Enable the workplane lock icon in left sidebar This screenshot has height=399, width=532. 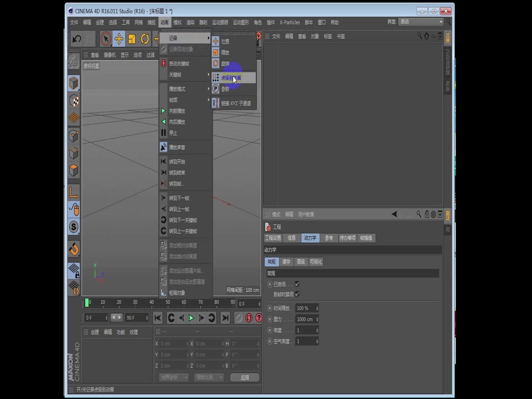point(74,270)
